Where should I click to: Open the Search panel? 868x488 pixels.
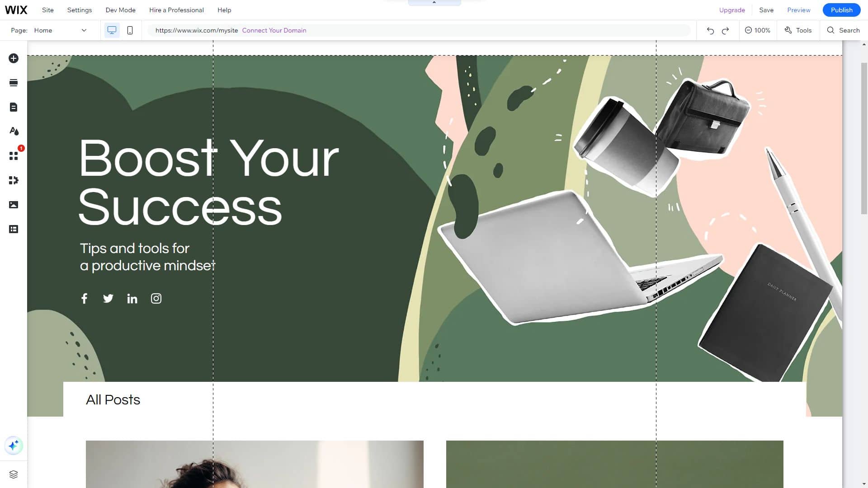coord(843,30)
